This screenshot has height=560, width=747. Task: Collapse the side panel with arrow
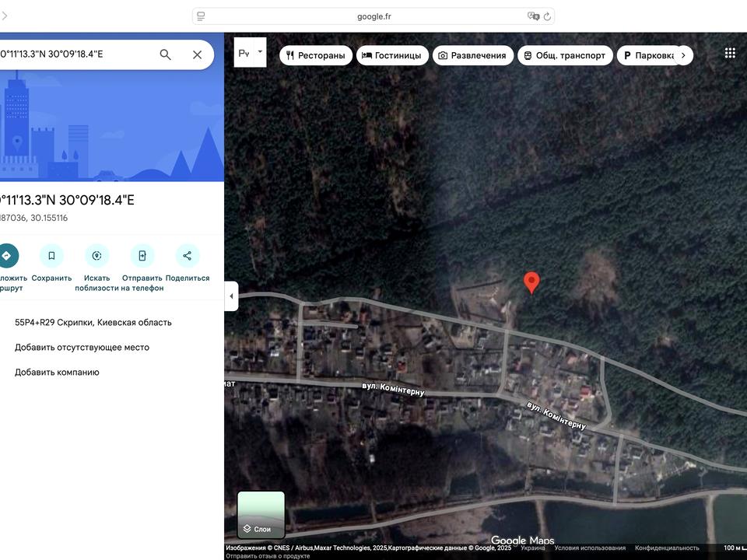coord(231,296)
